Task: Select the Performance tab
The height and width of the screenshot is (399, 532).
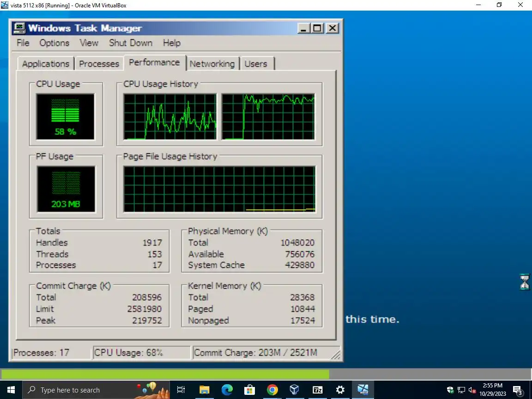Action: 154,63
